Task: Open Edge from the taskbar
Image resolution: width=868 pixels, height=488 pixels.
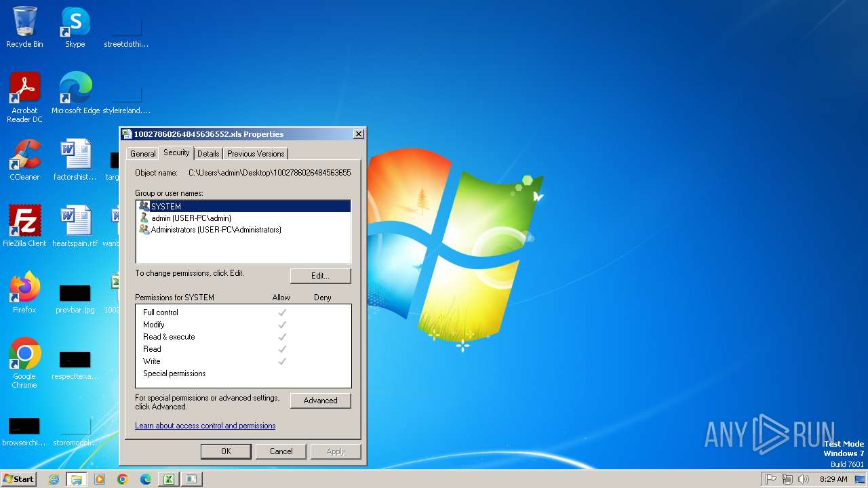Action: [146, 479]
